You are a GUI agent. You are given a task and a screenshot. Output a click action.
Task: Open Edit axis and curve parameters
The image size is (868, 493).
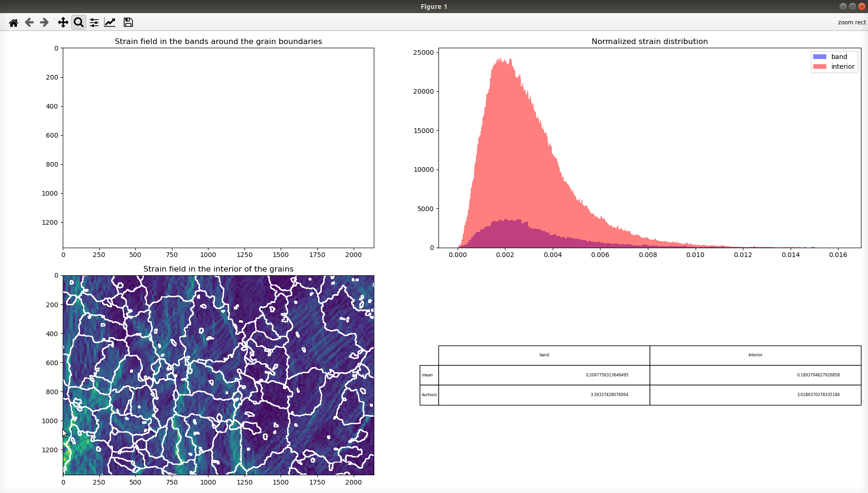110,22
